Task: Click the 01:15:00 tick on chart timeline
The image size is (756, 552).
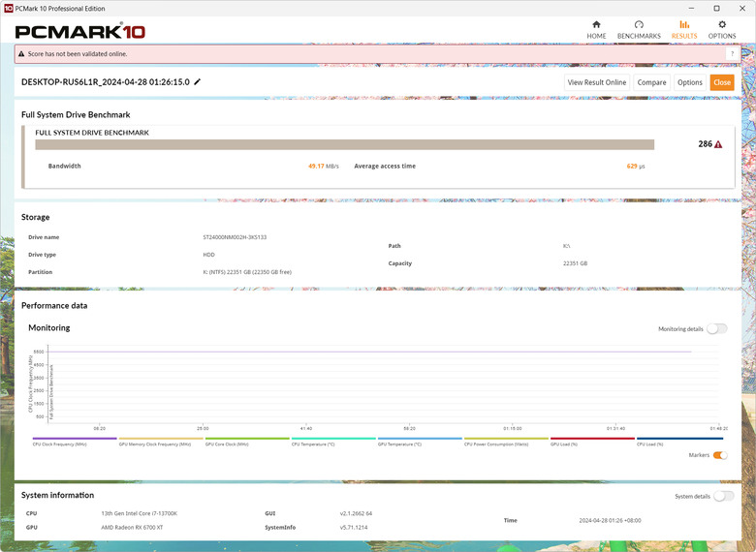Action: click(x=513, y=428)
